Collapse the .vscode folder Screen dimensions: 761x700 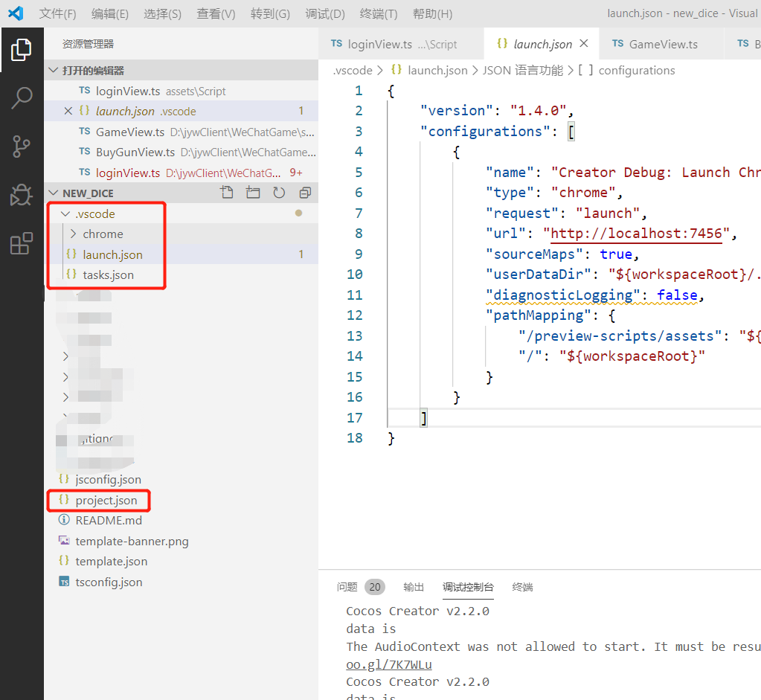[65, 213]
